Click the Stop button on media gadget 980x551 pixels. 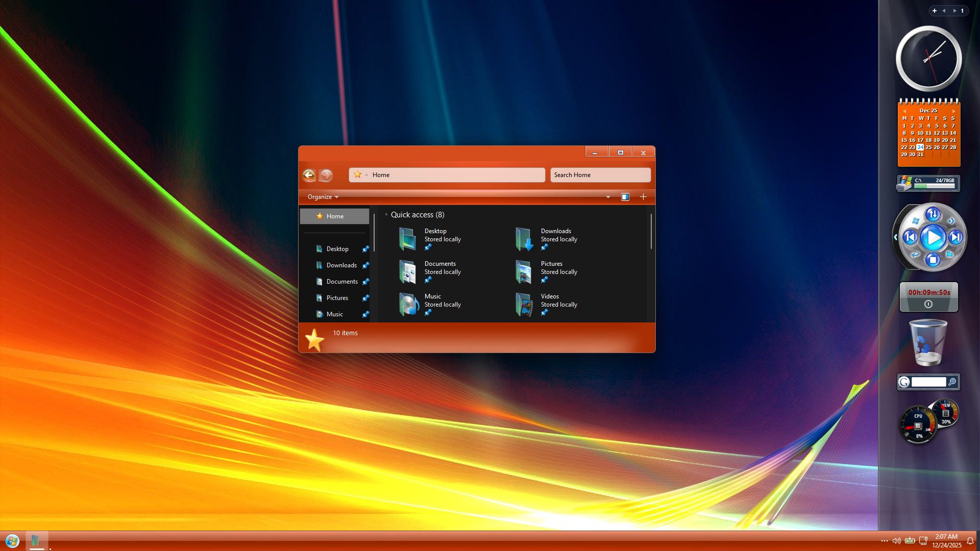point(933,260)
